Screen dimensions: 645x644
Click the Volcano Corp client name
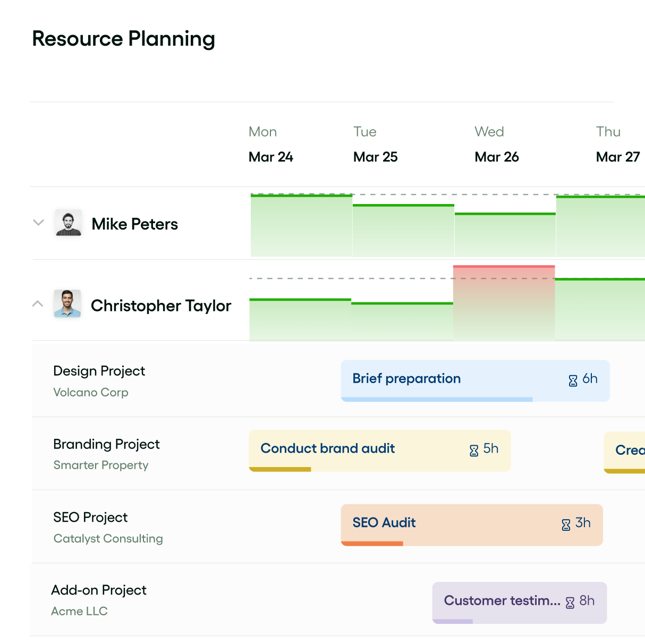point(90,392)
